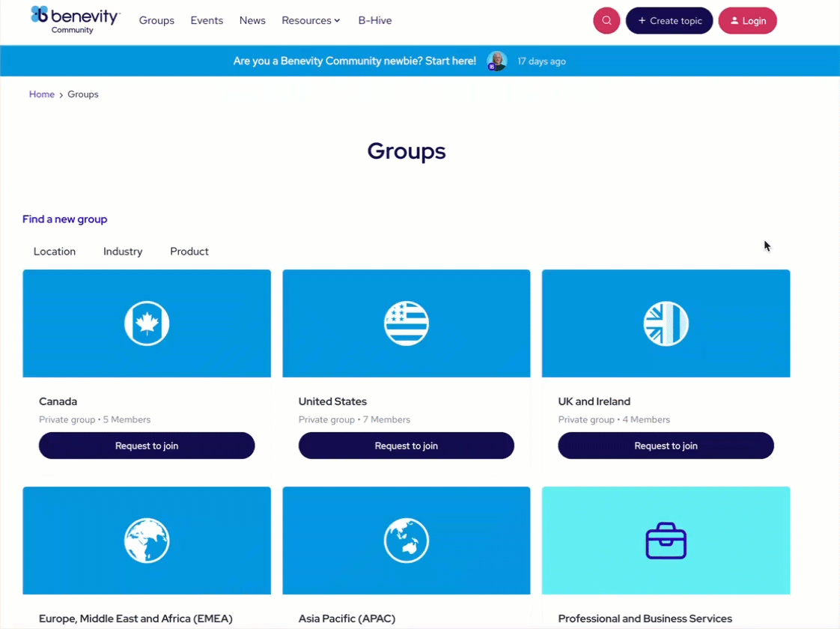Open the UK and Ireland group title

coord(594,401)
